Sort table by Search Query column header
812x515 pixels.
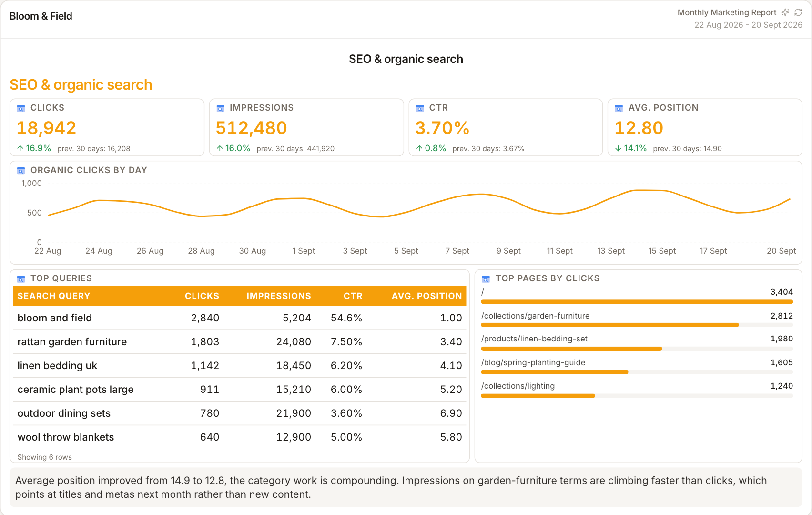coord(91,296)
